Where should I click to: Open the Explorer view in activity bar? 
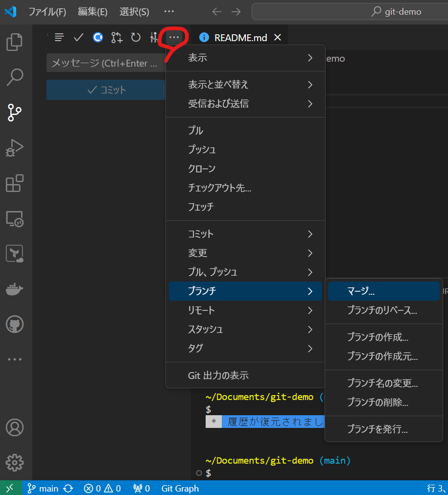tap(15, 42)
